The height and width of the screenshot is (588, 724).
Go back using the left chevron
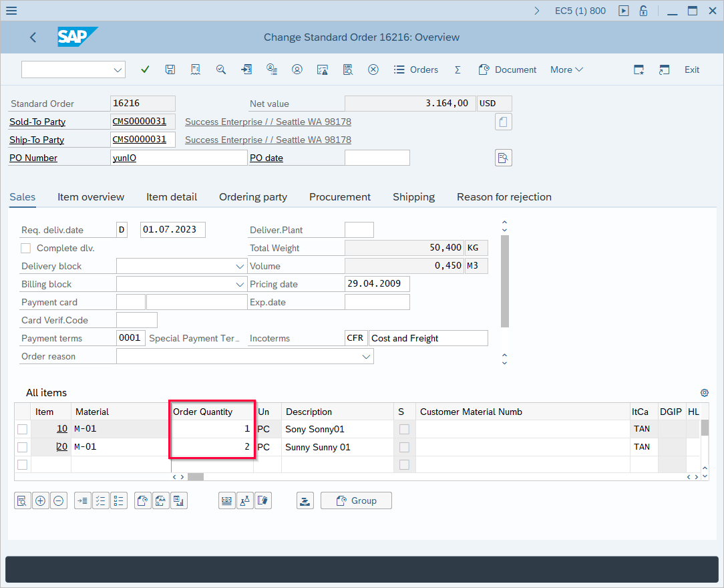[33, 37]
